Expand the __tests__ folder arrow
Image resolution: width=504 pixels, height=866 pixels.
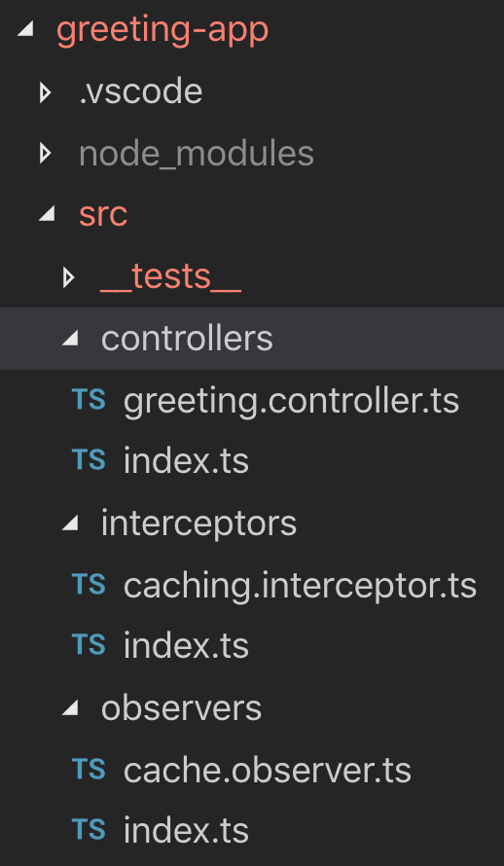[x=68, y=277]
